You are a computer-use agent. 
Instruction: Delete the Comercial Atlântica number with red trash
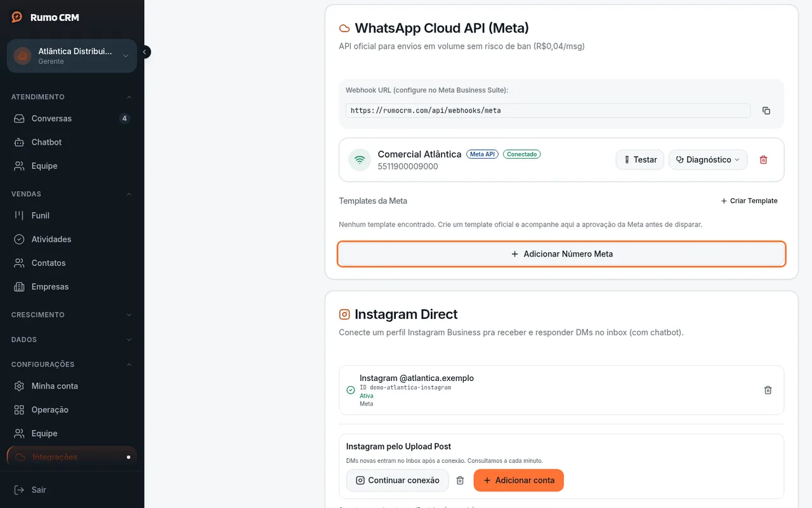pyautogui.click(x=764, y=160)
